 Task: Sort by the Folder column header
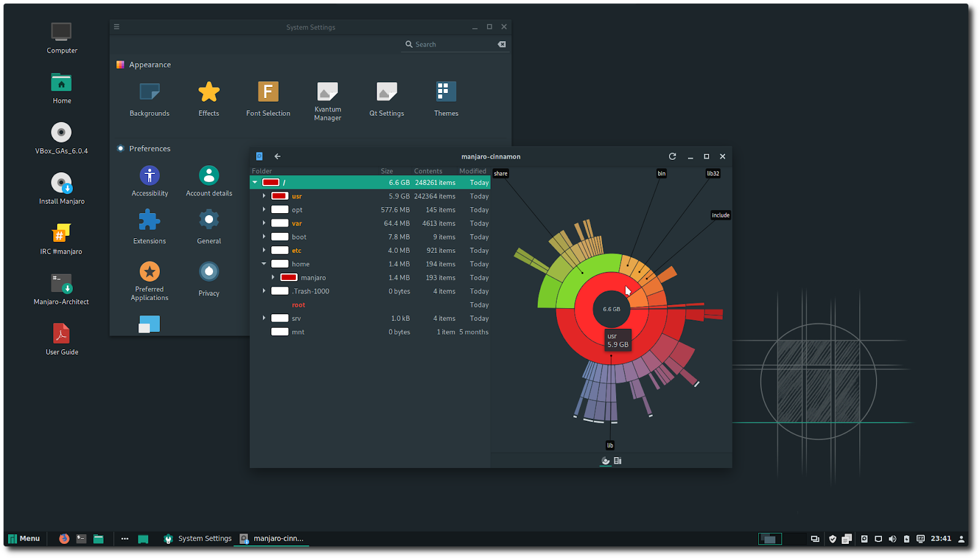coord(262,171)
